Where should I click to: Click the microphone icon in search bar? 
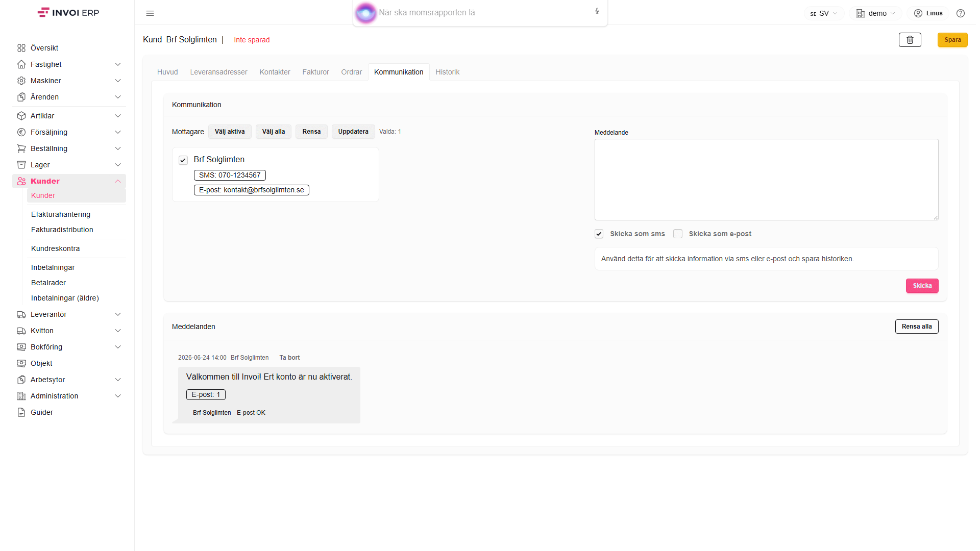[x=597, y=11]
